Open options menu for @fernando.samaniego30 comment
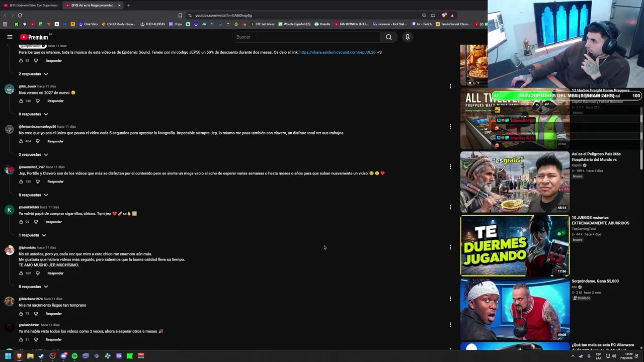This screenshot has width=644, height=362. coord(450,126)
